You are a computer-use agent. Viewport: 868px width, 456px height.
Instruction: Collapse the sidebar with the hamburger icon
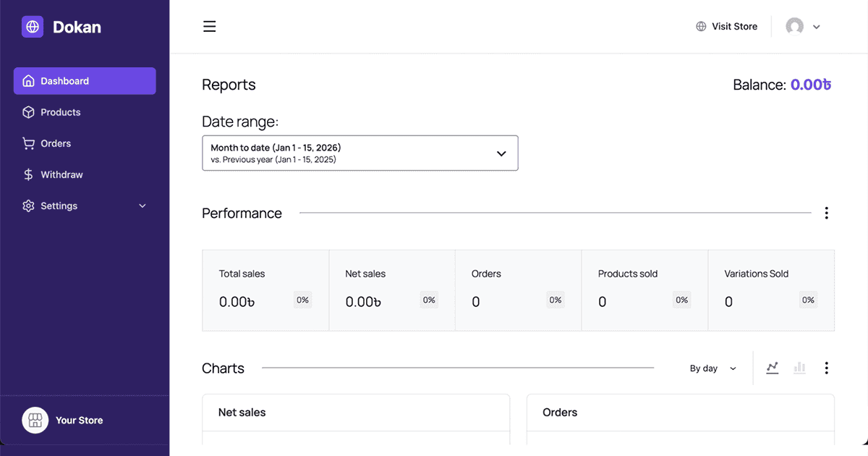point(209,26)
